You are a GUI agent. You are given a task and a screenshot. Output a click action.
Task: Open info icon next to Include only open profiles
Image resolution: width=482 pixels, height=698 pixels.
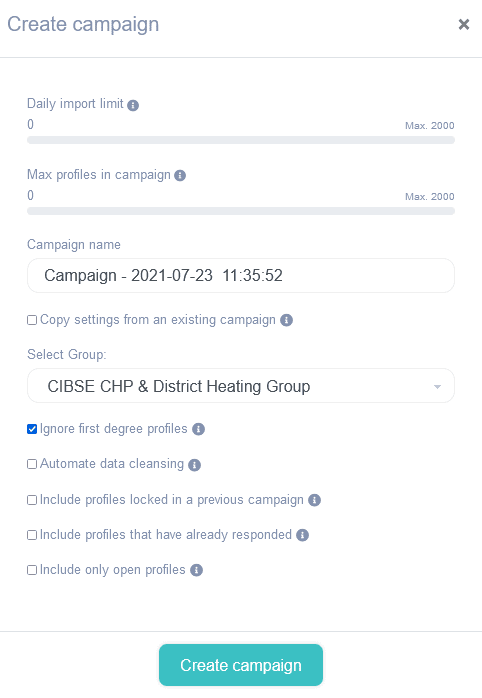(x=196, y=570)
